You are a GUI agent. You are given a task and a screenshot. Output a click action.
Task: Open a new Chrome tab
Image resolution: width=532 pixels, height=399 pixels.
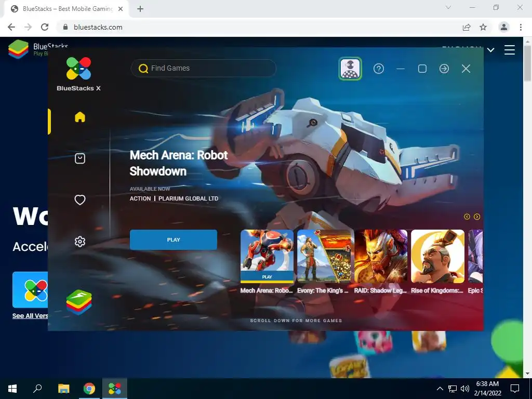tap(140, 9)
